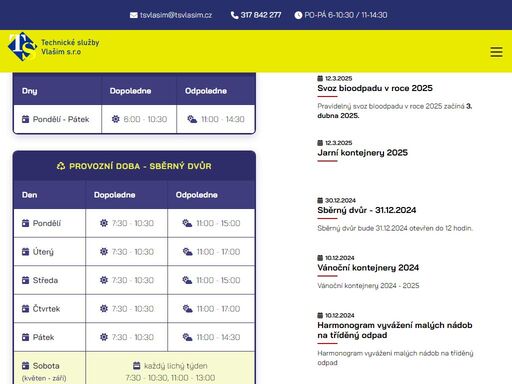The width and height of the screenshot is (512, 384).
Task: Click calendar icon beside Sobota
Action: pos(25,366)
